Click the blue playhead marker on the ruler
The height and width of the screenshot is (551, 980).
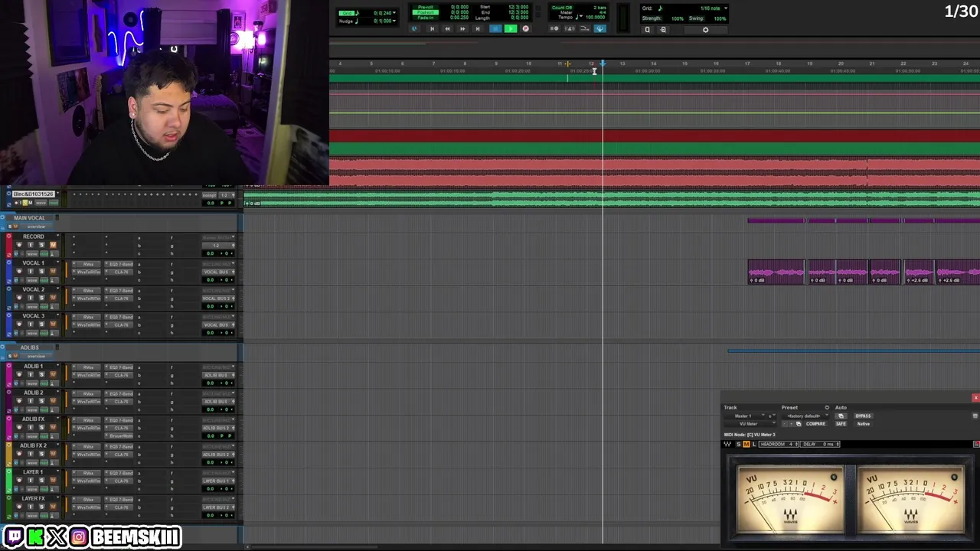tap(603, 64)
